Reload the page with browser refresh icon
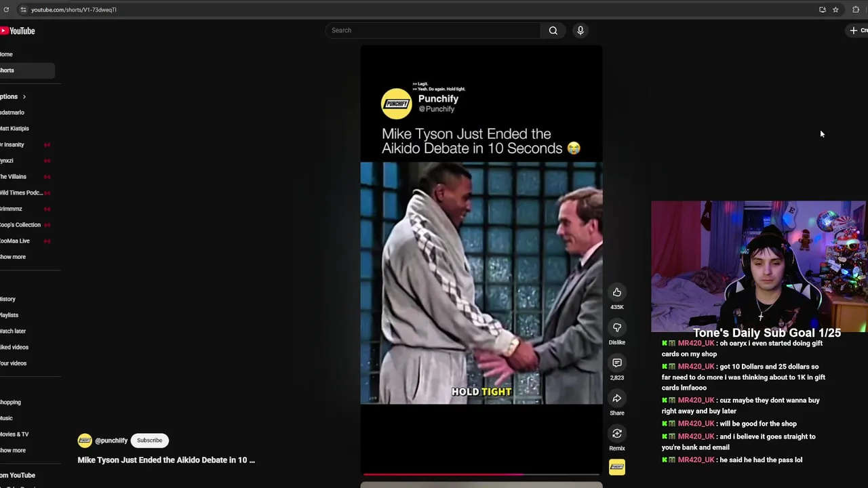This screenshot has width=868, height=488. point(6,9)
